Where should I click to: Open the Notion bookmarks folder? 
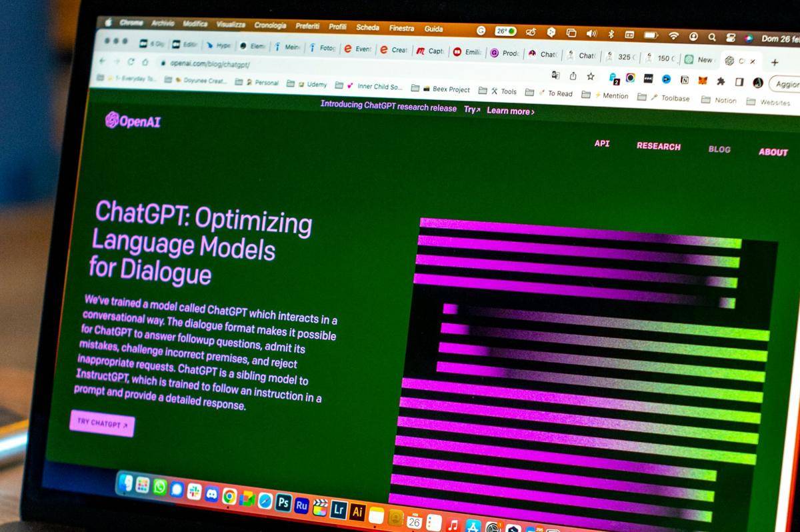(719, 100)
